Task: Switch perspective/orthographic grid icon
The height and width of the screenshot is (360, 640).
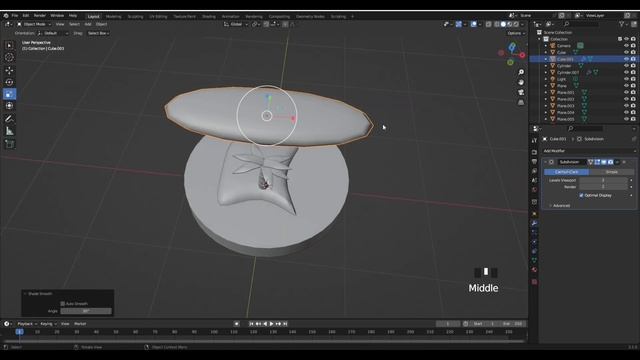Action: point(521,103)
